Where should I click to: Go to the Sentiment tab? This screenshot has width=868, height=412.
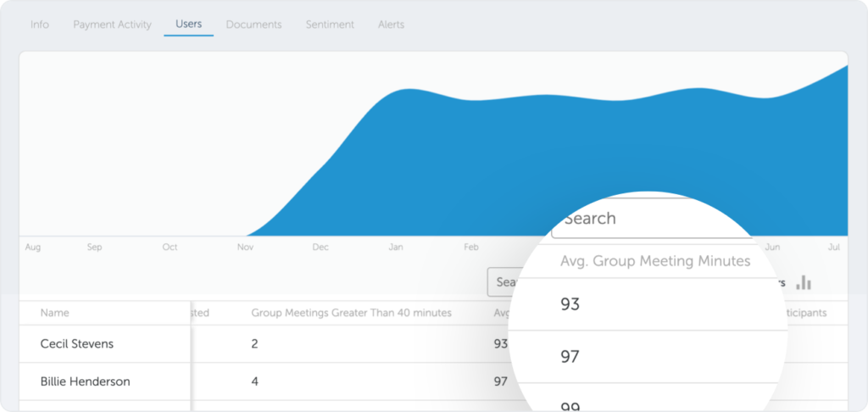tap(330, 25)
